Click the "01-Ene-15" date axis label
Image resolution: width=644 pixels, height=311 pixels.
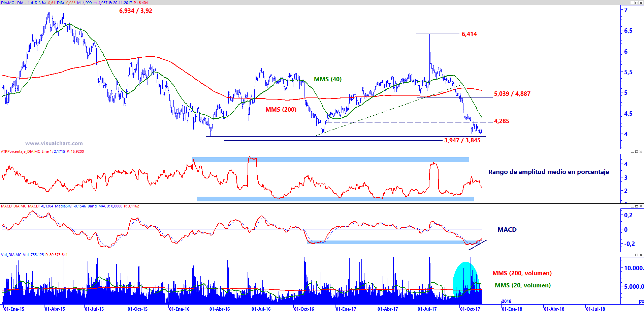point(14,309)
